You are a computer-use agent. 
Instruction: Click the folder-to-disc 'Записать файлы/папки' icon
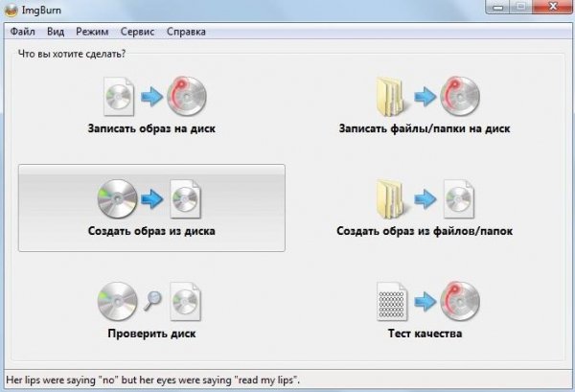point(427,96)
